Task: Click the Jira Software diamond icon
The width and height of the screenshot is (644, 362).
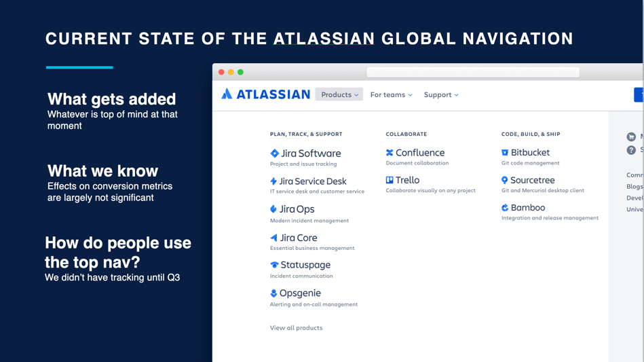Action: coord(274,153)
